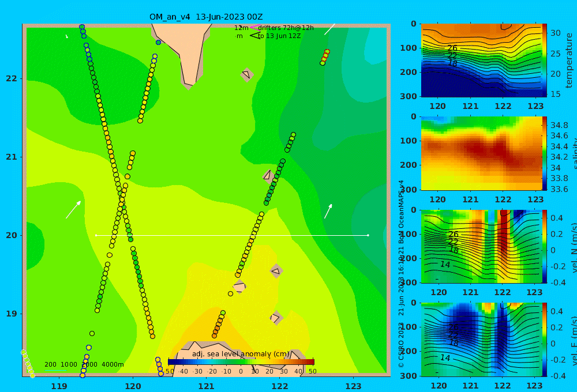577x392 pixels.
Task: Select the orange drifter track near 121°E, 18.8°N
Action: pos(219,324)
